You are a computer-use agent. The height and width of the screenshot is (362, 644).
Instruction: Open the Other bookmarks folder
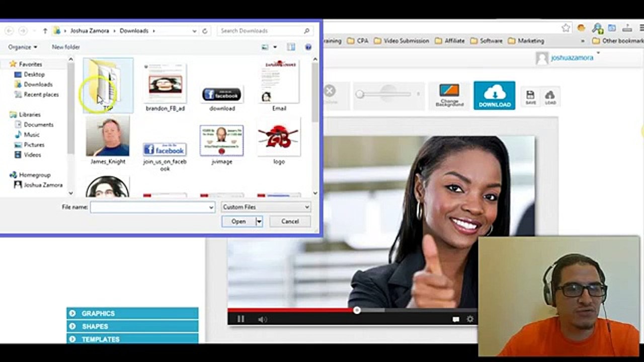click(618, 41)
